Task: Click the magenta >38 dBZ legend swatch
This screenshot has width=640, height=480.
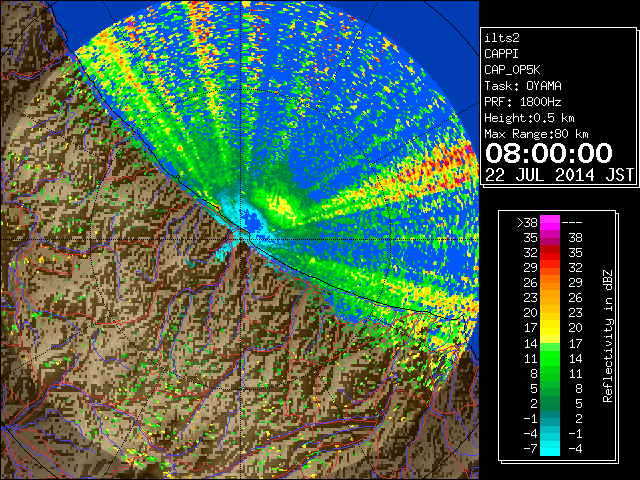Action: tap(550, 223)
